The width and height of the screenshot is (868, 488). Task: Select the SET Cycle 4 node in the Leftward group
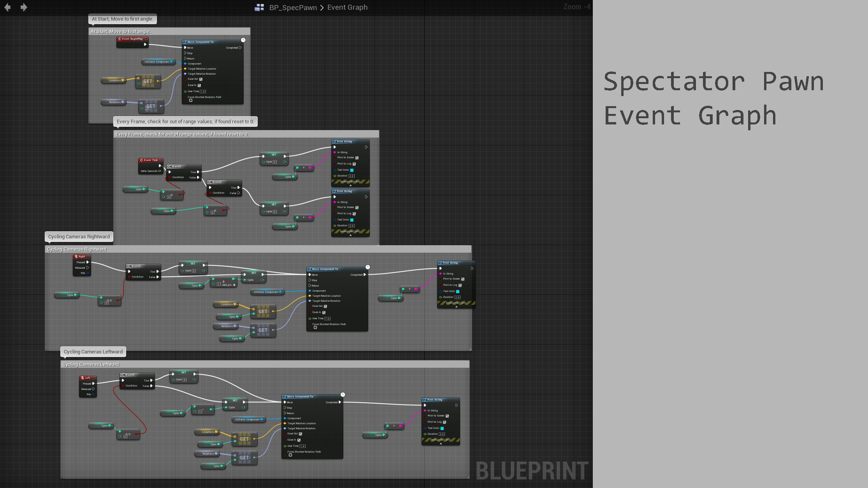tap(184, 376)
